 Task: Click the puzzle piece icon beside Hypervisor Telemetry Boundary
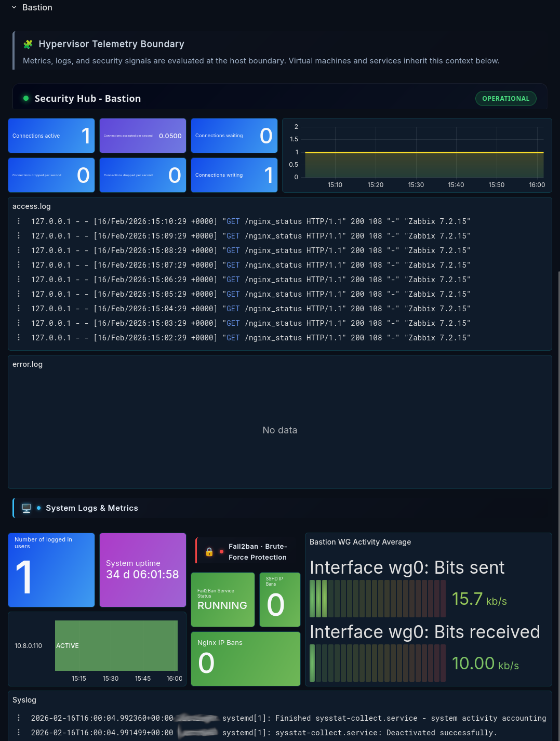point(28,45)
